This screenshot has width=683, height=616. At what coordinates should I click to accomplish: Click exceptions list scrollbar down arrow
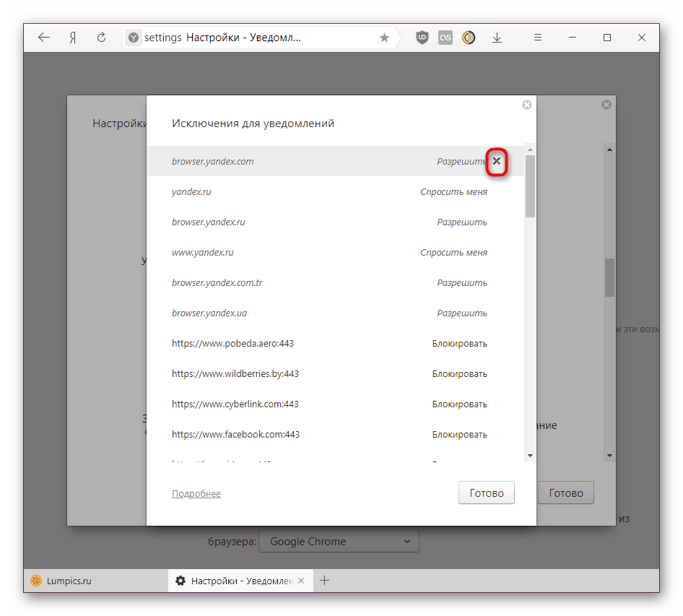pyautogui.click(x=530, y=456)
